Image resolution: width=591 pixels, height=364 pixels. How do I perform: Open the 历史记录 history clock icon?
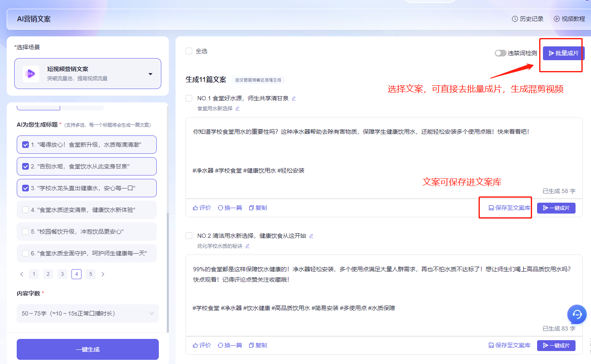pyautogui.click(x=515, y=19)
